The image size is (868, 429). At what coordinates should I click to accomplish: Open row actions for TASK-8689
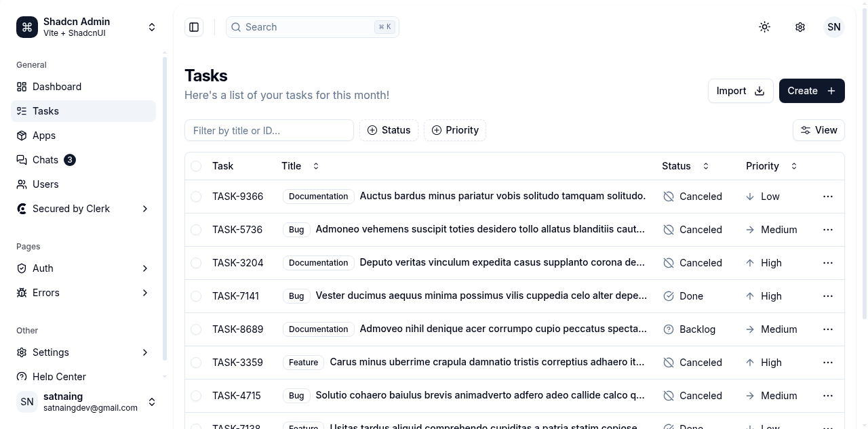(x=828, y=329)
